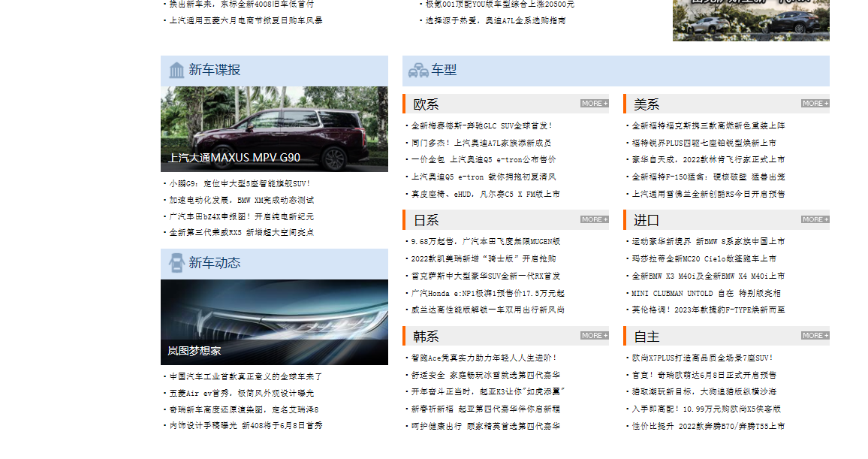
Task: Open article 9.68万起售，广汽本田飞度無限MUGEN版
Action: (486, 241)
